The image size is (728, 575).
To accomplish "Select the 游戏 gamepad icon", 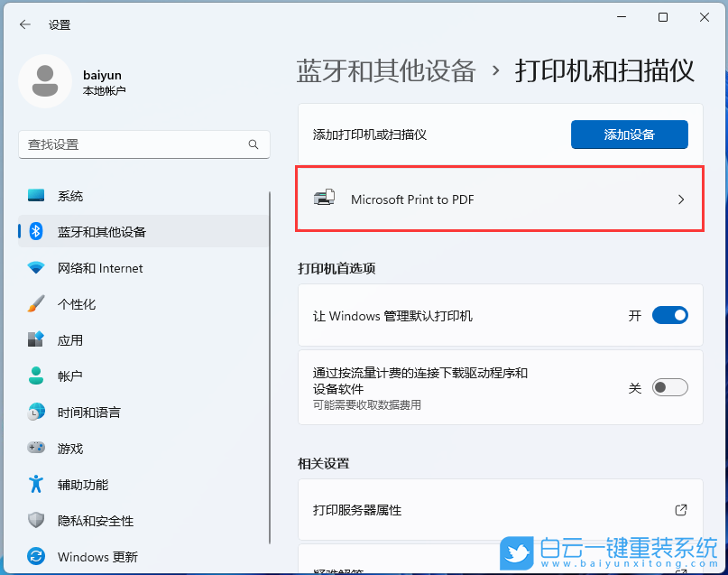I will [x=36, y=449].
